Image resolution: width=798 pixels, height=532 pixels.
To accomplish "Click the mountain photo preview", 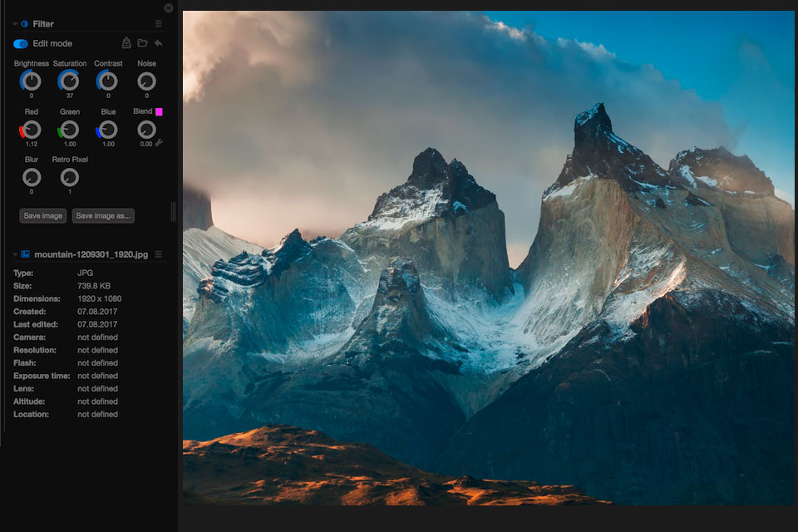I will pyautogui.click(x=489, y=259).
